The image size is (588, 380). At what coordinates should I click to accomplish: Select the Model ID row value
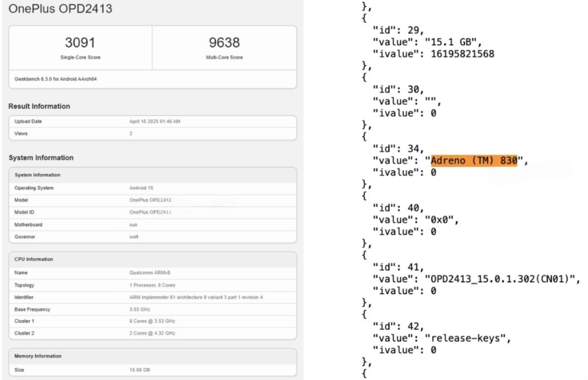click(150, 212)
